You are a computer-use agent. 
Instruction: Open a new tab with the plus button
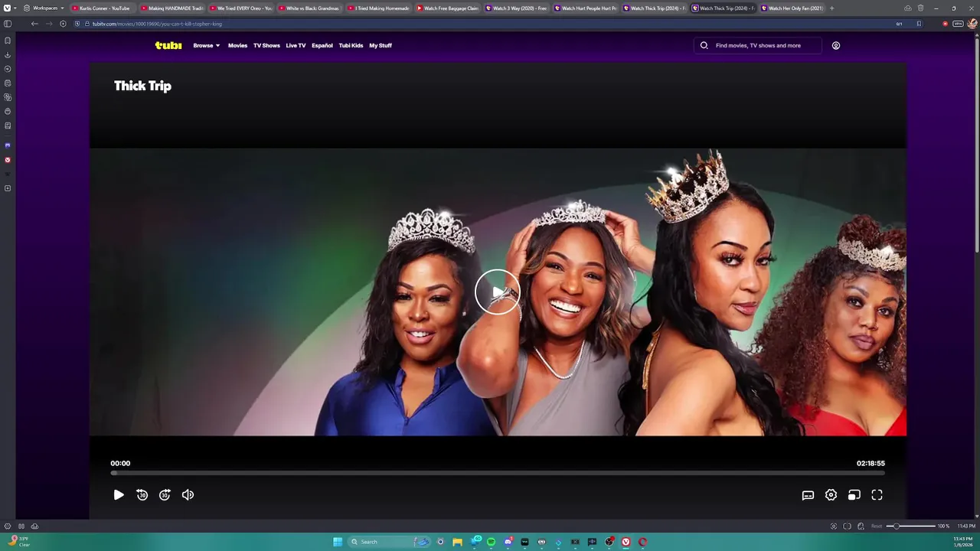[x=832, y=8]
